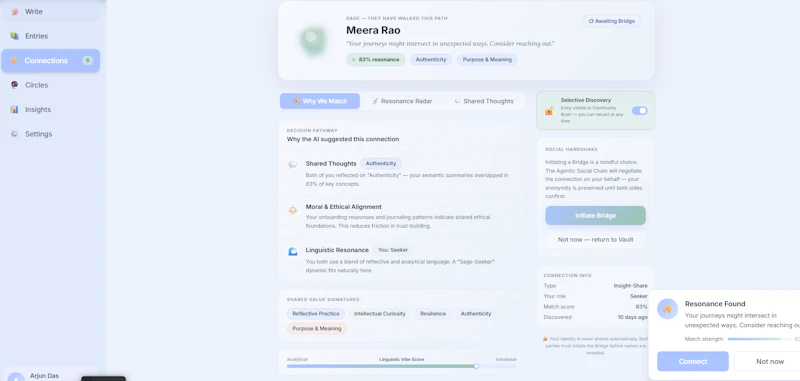
Task: Click the Meera Rao name heading
Action: point(373,30)
